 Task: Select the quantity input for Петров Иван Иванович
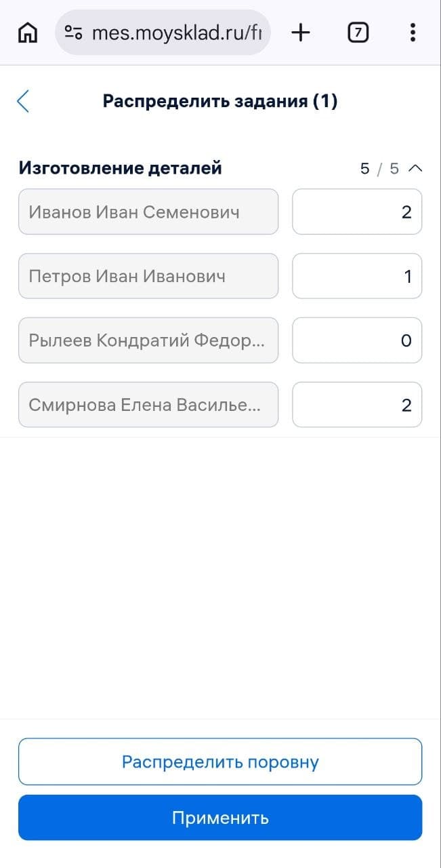coord(357,275)
